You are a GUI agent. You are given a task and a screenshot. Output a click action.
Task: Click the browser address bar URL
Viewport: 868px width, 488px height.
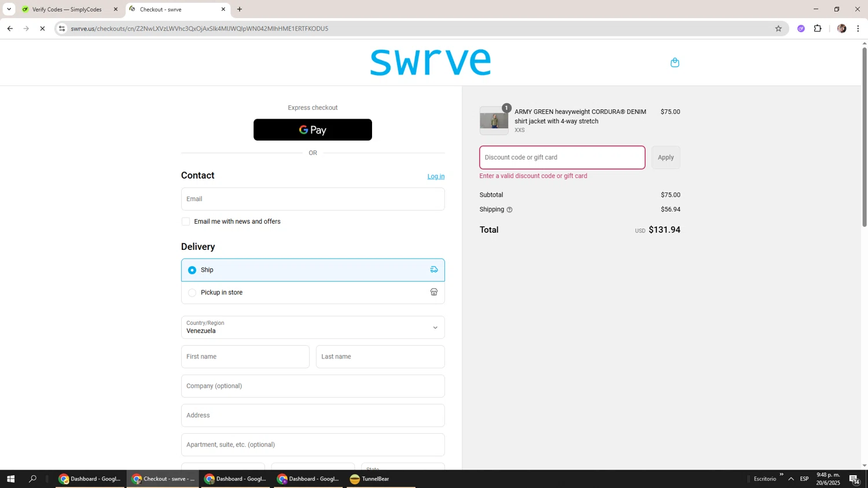200,28
